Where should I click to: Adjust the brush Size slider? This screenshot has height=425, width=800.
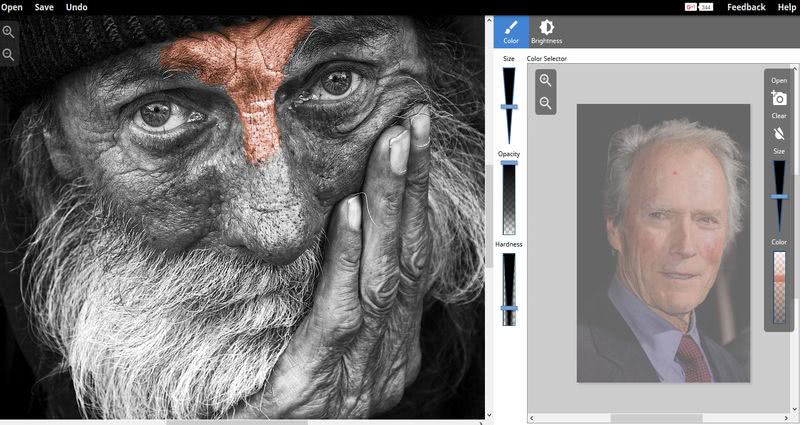[509, 106]
